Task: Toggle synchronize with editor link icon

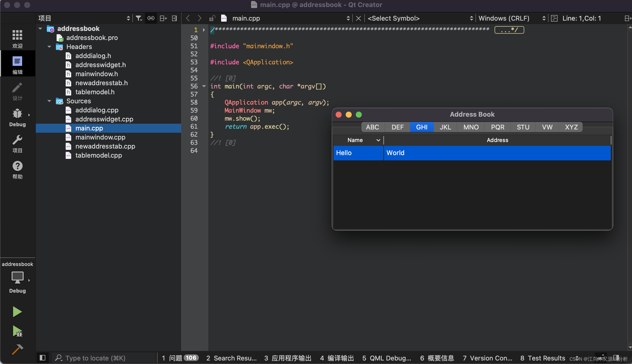Action: [x=151, y=18]
